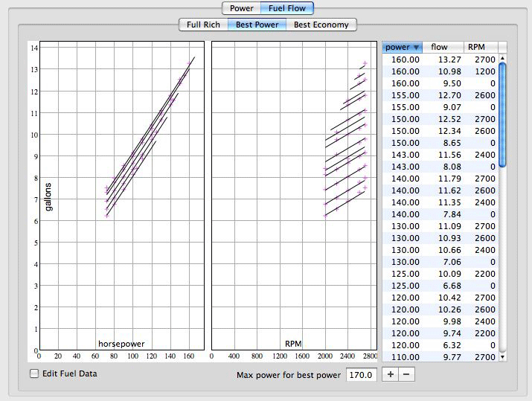Enable the Edit Fuel Data checkbox
Viewport: 532px width, 401px height.
click(34, 373)
